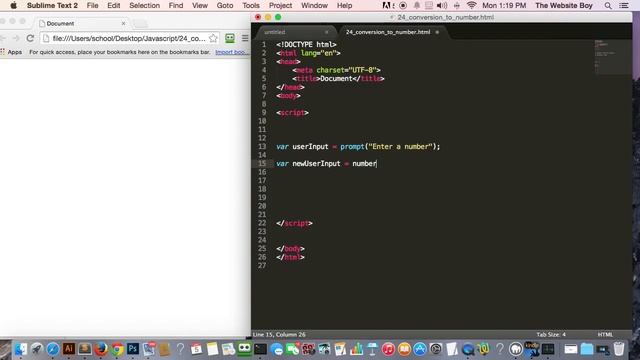Open the Help menu

tap(344, 5)
